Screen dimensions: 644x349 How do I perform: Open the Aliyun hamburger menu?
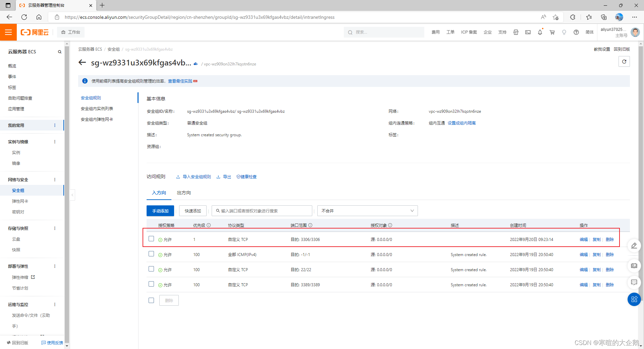[x=8, y=32]
